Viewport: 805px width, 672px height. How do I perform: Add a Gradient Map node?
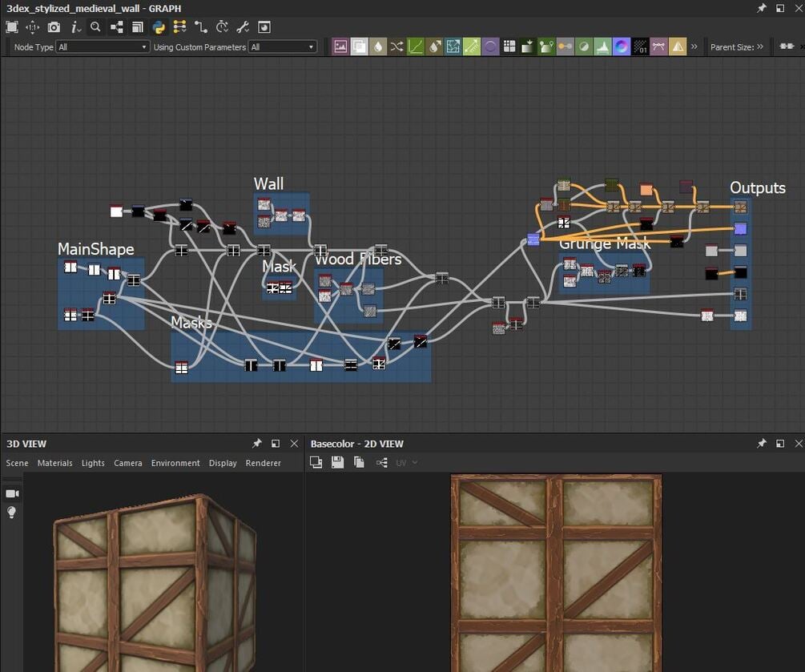click(528, 46)
